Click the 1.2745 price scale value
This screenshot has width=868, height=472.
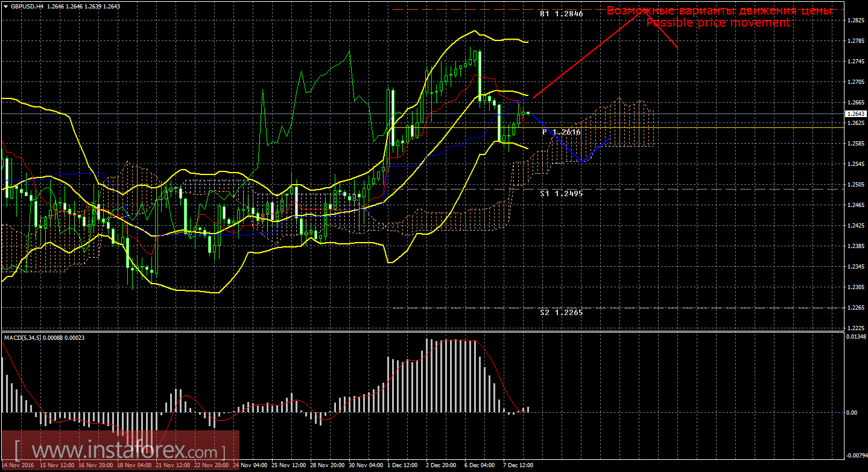coord(855,62)
